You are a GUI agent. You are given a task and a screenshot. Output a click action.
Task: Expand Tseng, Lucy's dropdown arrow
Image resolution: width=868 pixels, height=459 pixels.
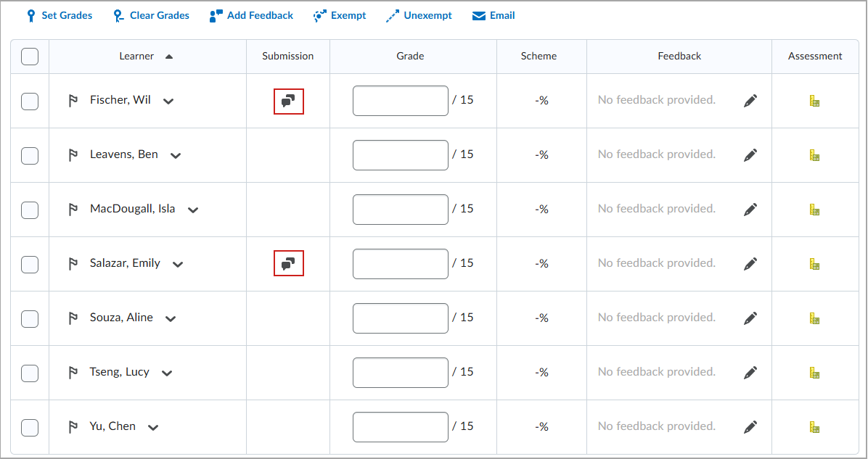(166, 373)
